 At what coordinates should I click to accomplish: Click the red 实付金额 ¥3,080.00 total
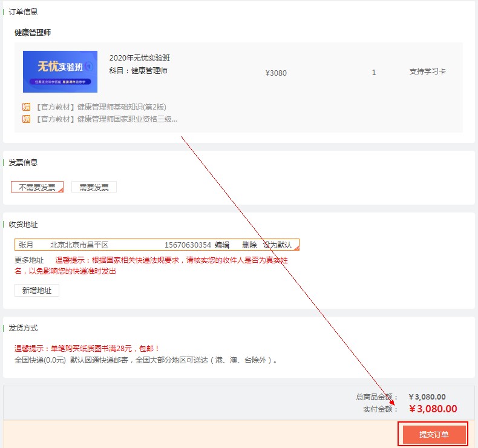433,409
